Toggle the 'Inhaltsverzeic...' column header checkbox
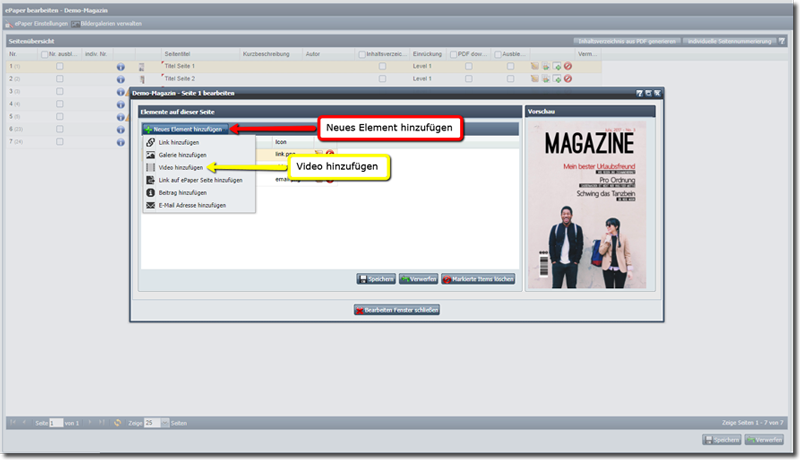 (362, 55)
